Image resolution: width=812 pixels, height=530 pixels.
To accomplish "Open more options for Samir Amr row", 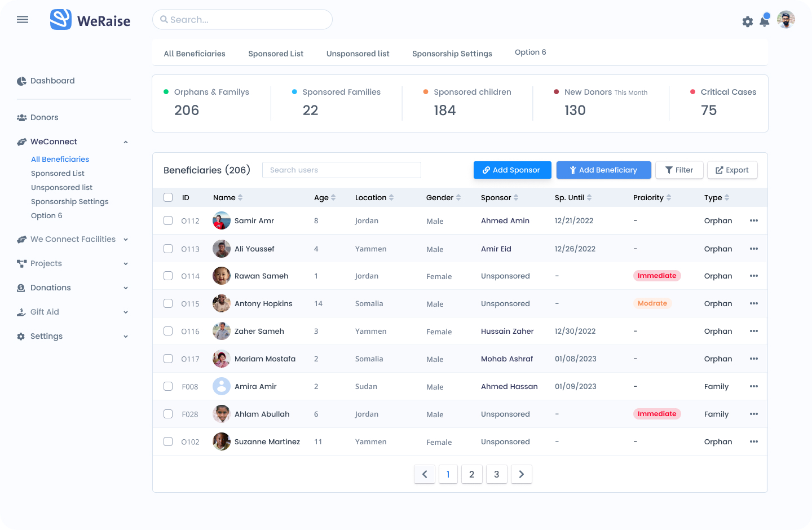I will (x=754, y=220).
